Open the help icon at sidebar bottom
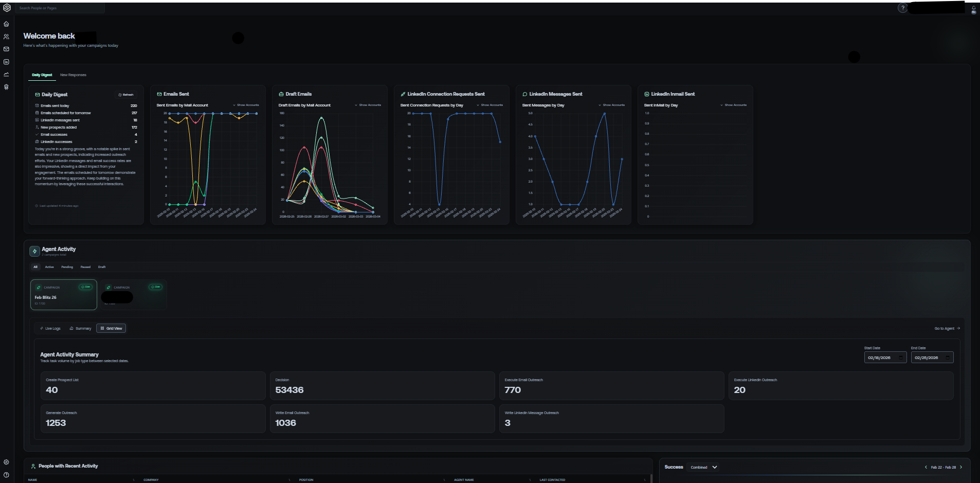 coord(6,475)
